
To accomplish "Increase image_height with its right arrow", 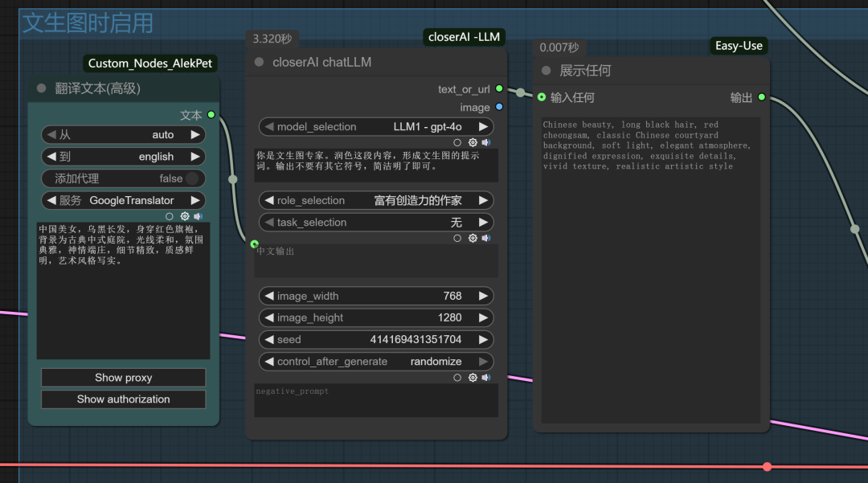I will click(483, 317).
